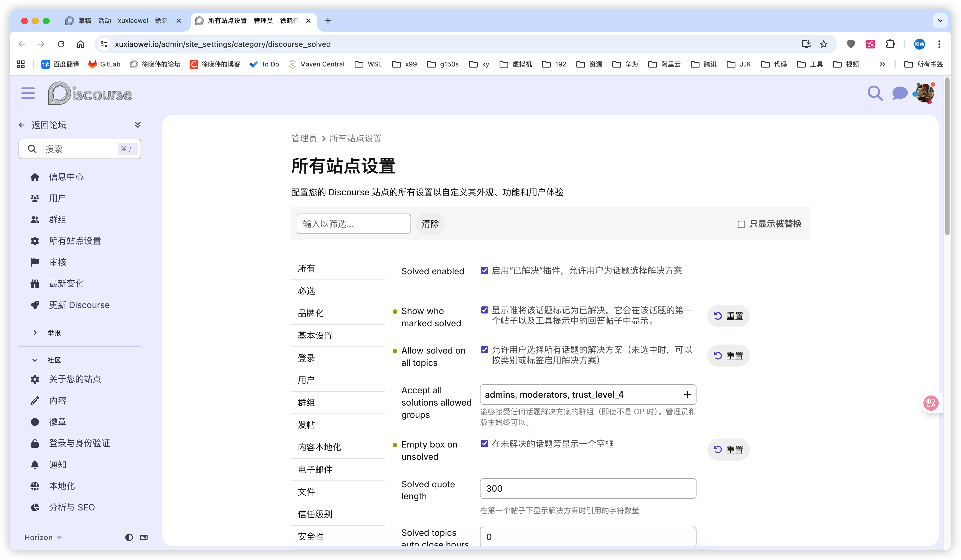Viewport: 961px width, 560px height.
Task: Click the 输入以筛选 filter input field
Action: pos(353,224)
